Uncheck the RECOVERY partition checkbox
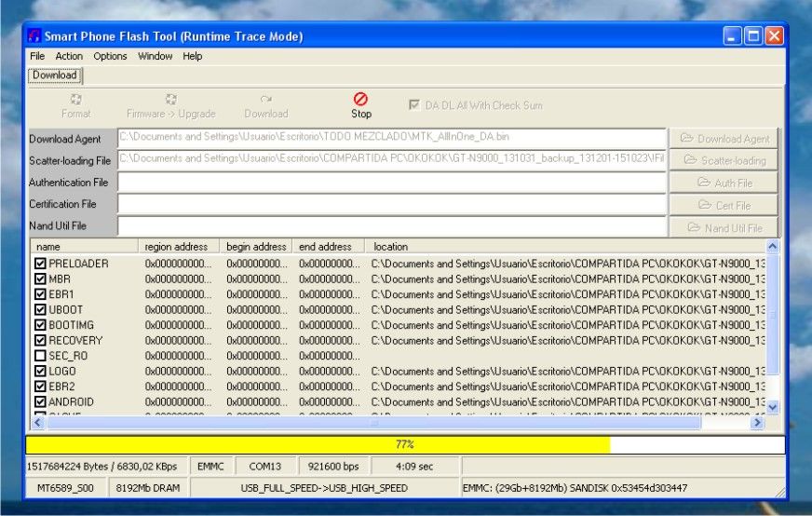Image resolution: width=812 pixels, height=516 pixels. (x=40, y=340)
